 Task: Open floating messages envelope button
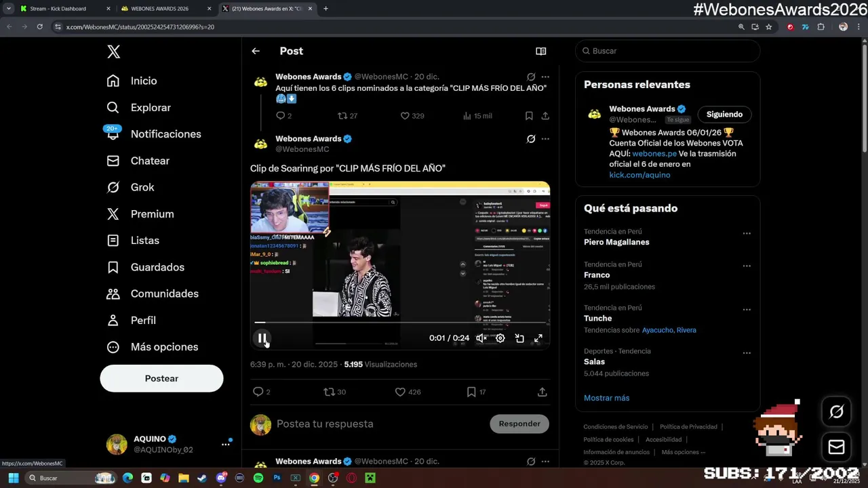(836, 447)
